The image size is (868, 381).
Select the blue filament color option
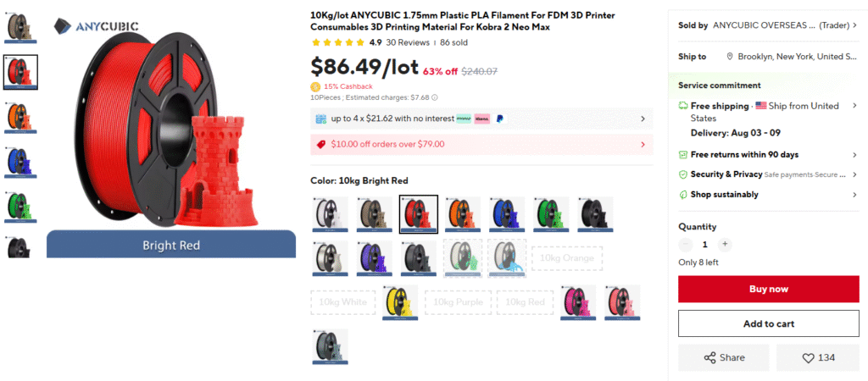click(507, 214)
